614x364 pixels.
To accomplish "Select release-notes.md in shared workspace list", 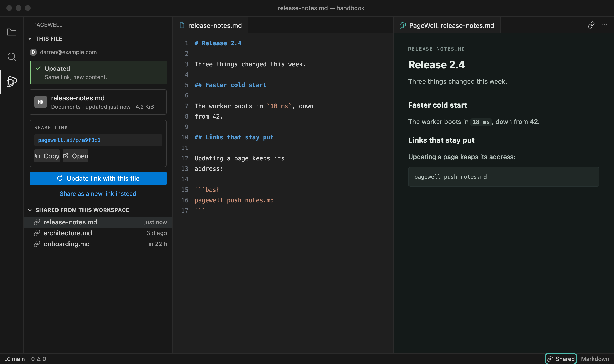I will point(98,222).
